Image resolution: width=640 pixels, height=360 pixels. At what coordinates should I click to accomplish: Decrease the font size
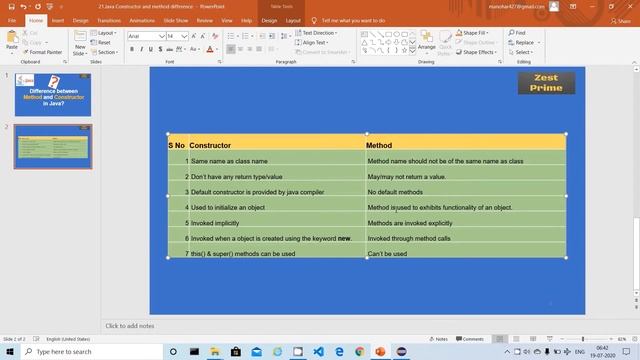203,36
